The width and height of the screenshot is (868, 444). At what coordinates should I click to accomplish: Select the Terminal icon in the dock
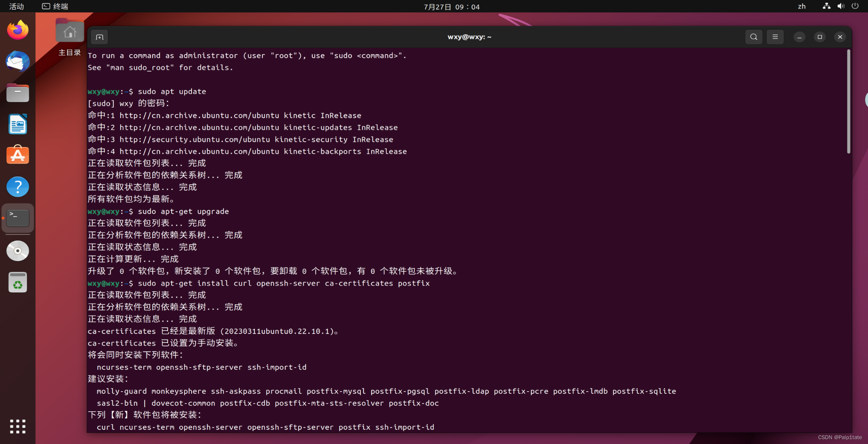(x=17, y=218)
